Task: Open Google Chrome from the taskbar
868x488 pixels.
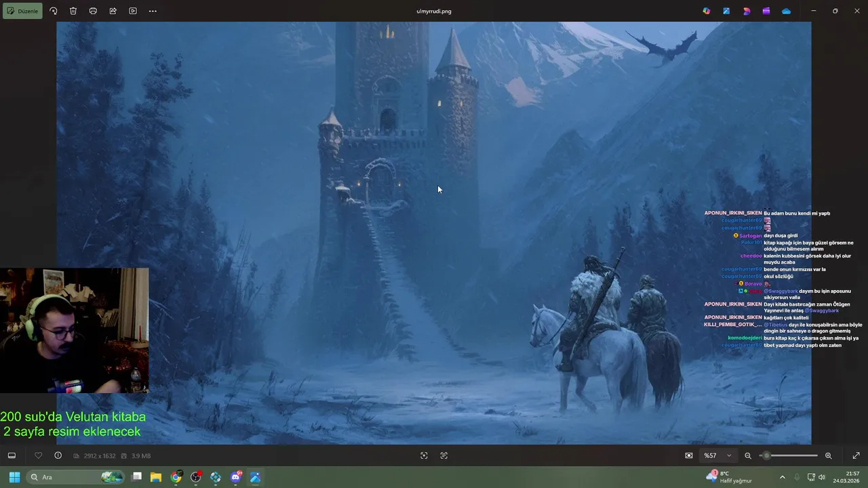Action: [x=176, y=477]
